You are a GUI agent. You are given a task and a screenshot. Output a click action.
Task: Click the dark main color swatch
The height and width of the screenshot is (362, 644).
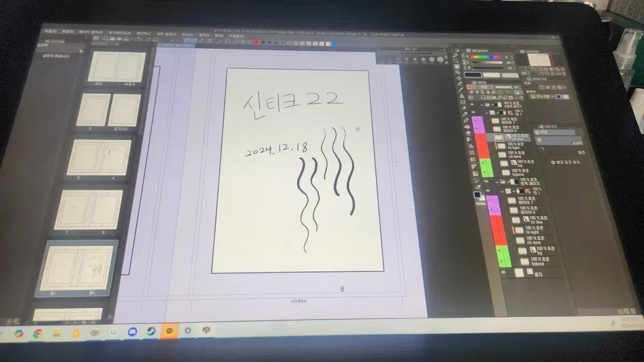point(473,75)
